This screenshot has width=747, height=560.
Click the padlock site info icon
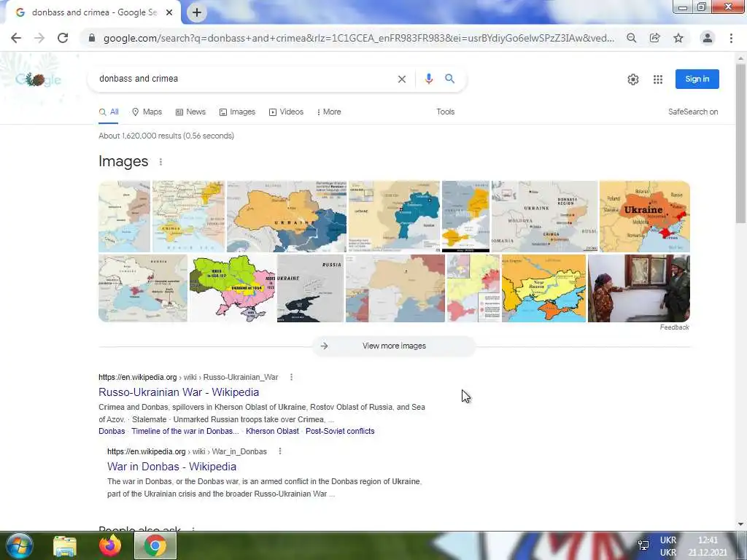pos(92,38)
